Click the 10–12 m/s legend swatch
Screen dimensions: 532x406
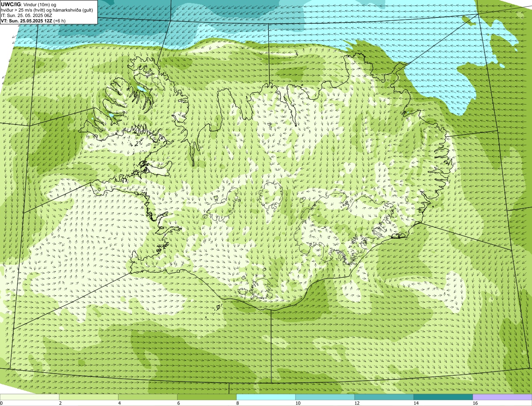[325, 397]
